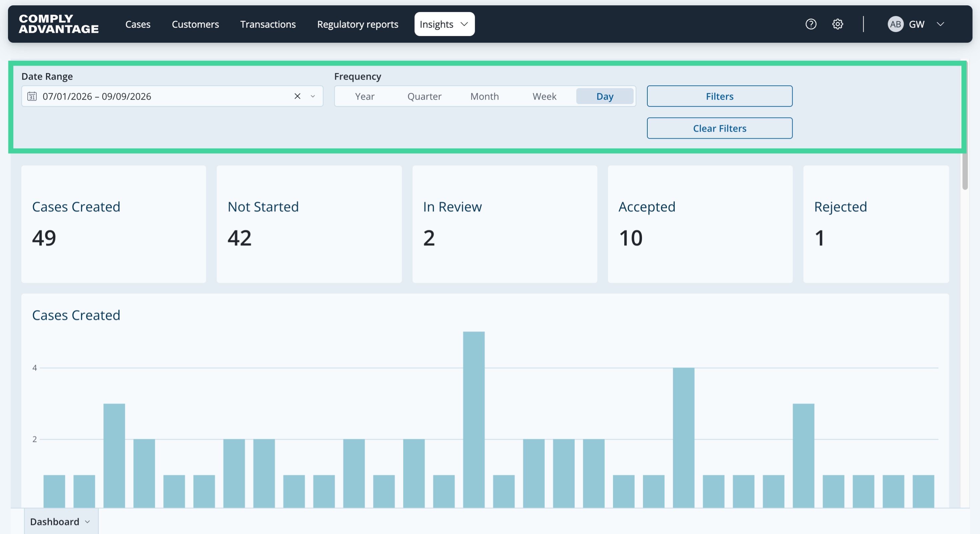
Task: Expand the GW account menu chevron
Action: 940,24
